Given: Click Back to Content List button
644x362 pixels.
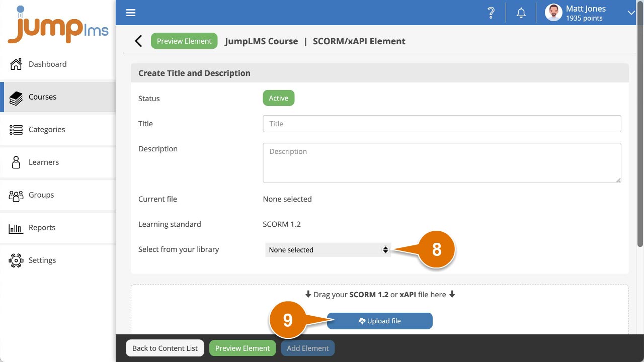Looking at the screenshot, I should (x=165, y=348).
